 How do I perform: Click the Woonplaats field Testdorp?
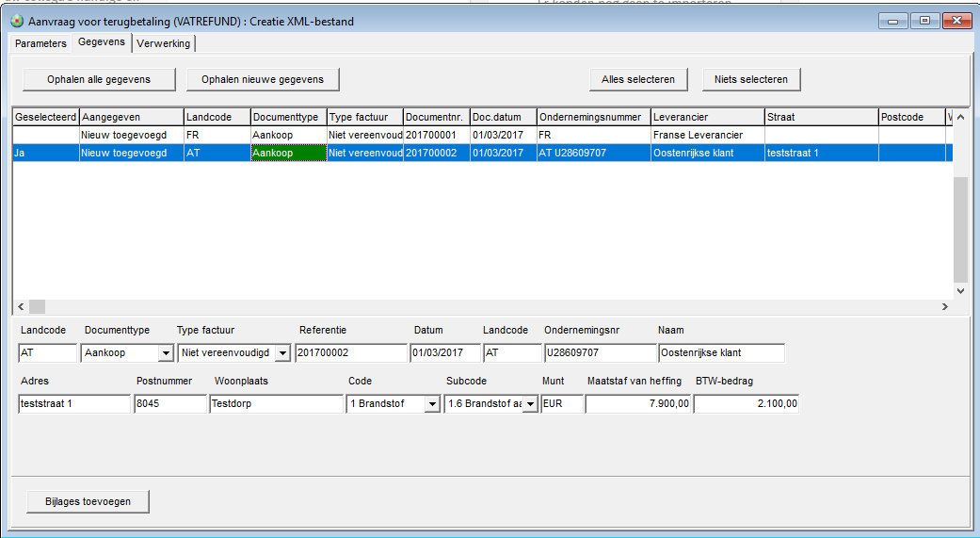276,404
